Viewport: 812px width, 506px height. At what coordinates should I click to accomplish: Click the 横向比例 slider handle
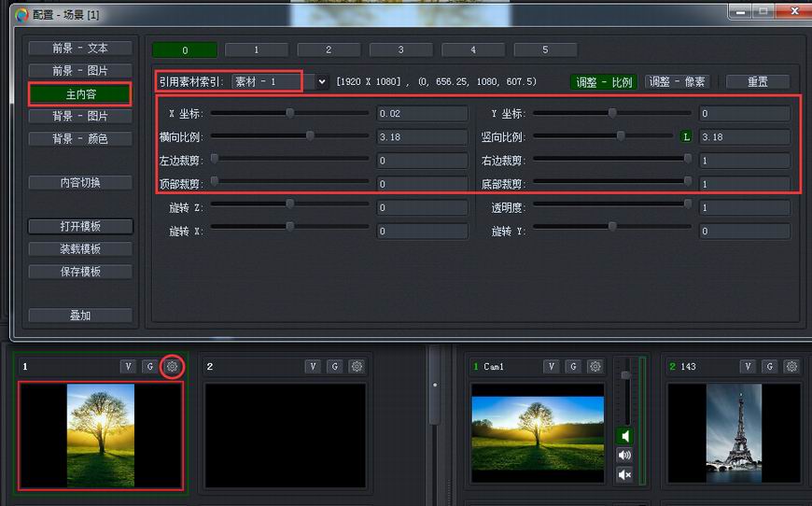310,136
